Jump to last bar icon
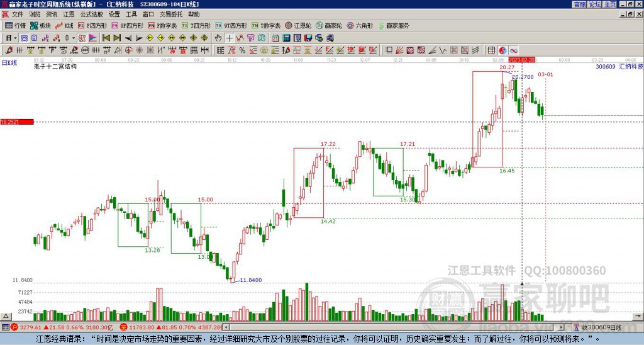644x345 pixels. pos(117,38)
